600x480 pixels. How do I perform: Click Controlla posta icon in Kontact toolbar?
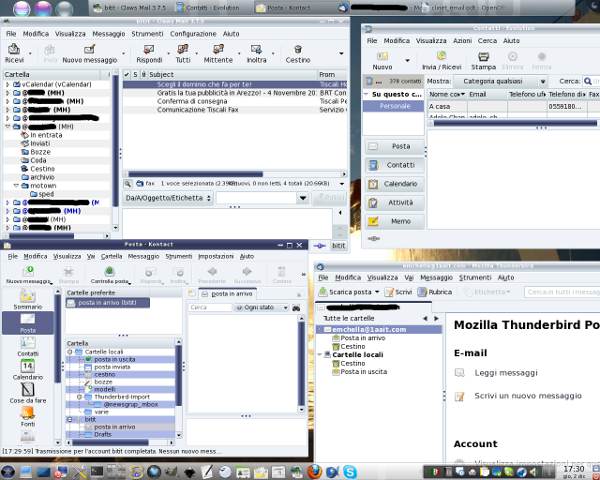109,271
